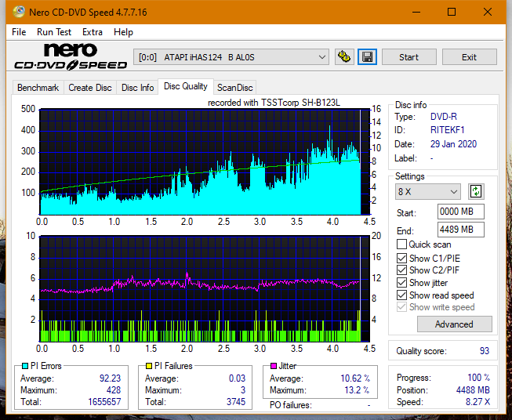Screen dimensions: 512x420
Task: Click the Speed value 8.27 X
Action: coord(478,402)
